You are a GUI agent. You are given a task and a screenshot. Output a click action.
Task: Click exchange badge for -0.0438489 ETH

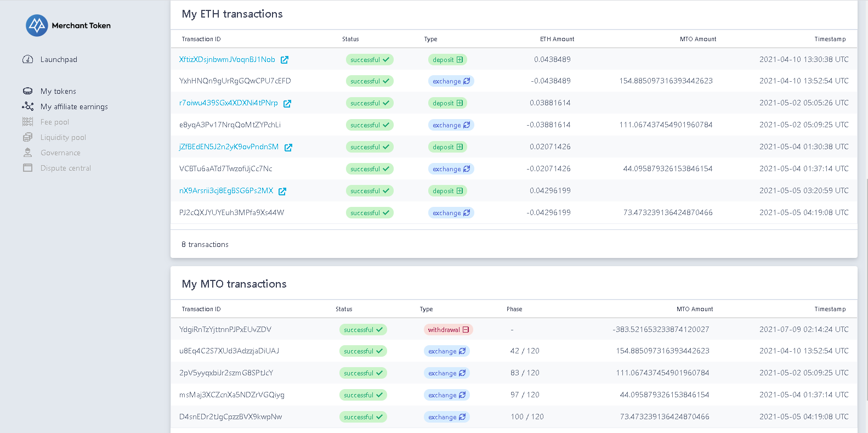pyautogui.click(x=451, y=81)
